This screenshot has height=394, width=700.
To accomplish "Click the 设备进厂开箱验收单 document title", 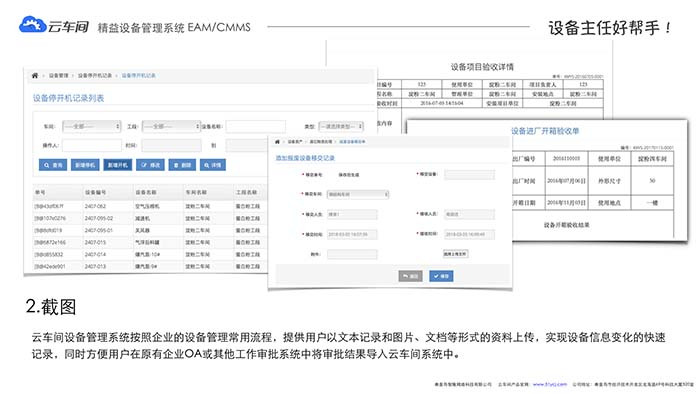I will (545, 131).
